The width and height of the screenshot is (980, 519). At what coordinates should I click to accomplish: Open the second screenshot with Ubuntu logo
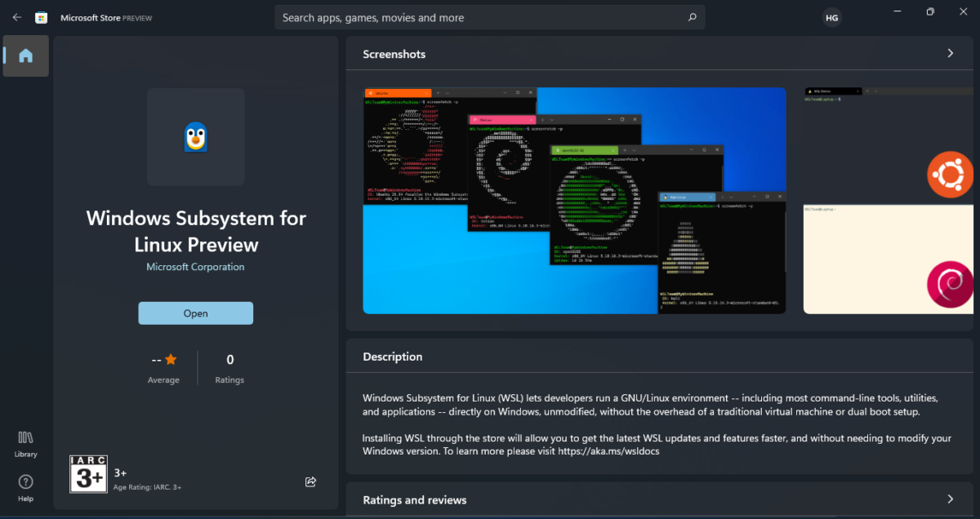pyautogui.click(x=889, y=200)
